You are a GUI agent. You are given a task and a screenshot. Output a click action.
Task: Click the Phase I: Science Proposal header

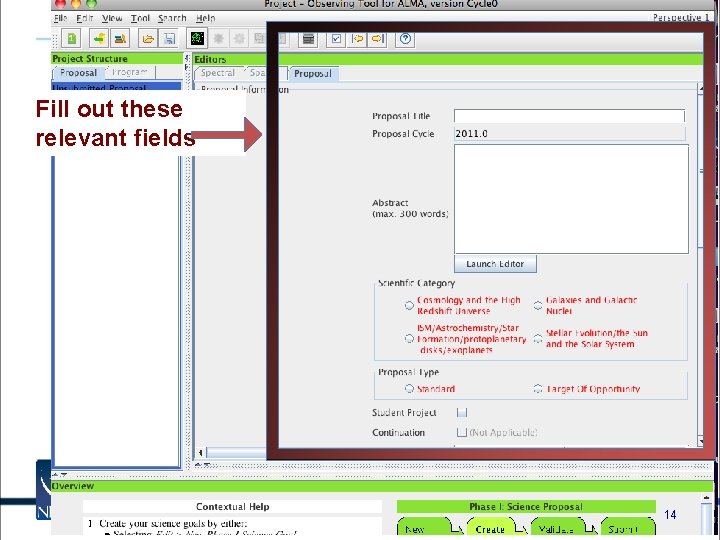click(526, 506)
